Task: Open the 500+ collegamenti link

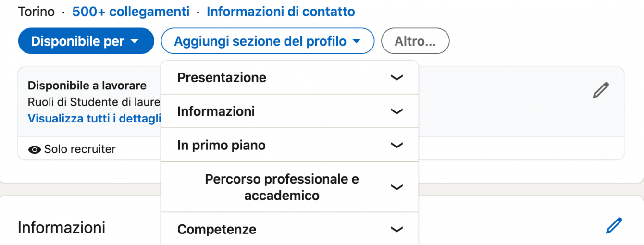Action: coord(131,12)
